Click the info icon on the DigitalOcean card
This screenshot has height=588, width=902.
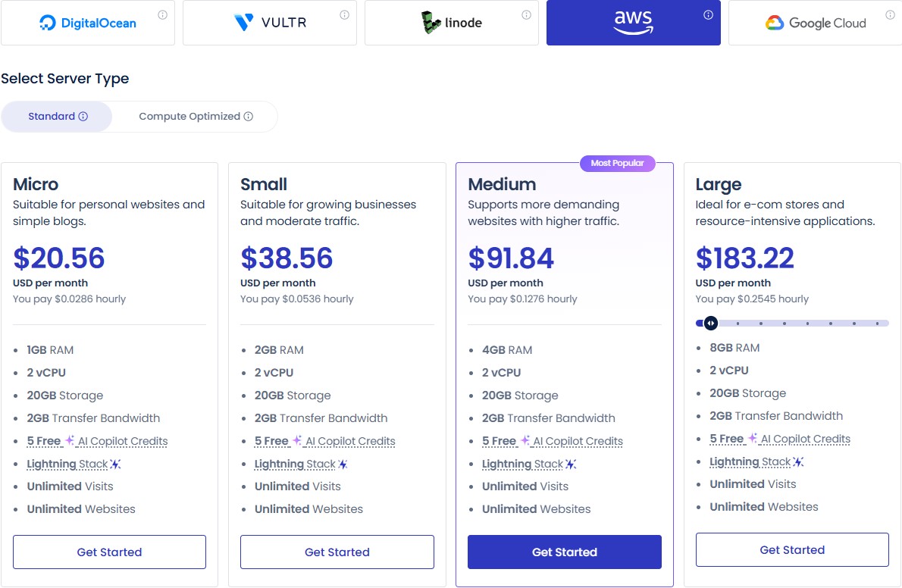pos(163,13)
